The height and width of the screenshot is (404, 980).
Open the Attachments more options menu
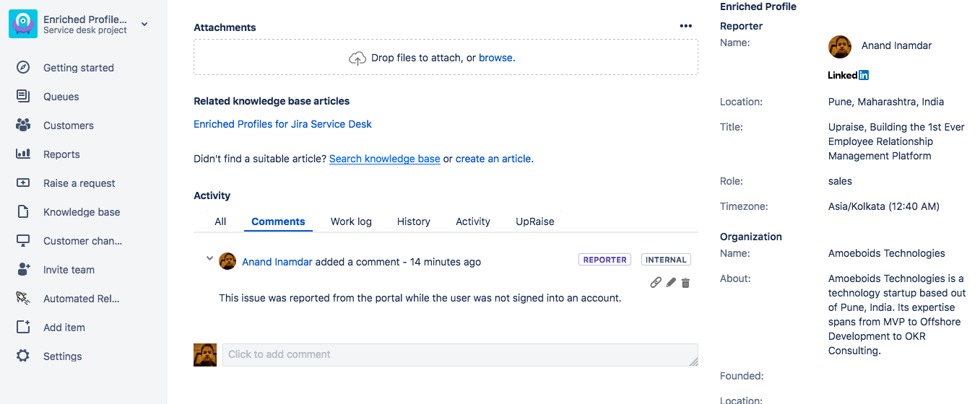(x=685, y=27)
